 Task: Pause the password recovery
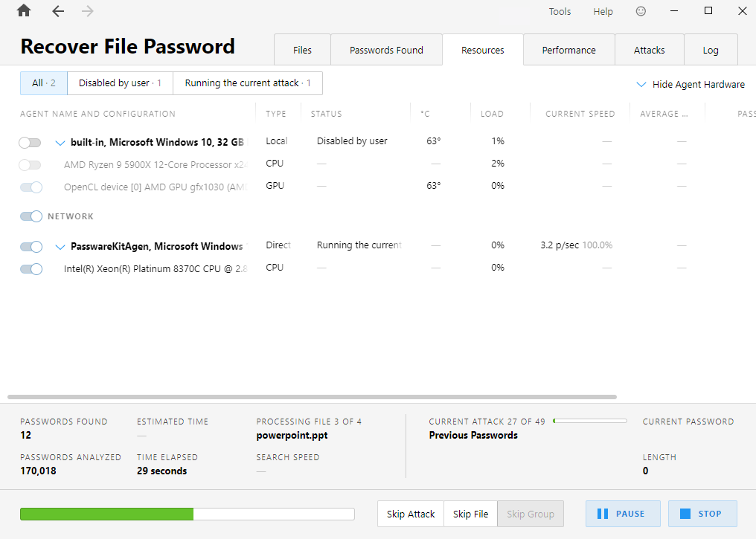tap(623, 514)
